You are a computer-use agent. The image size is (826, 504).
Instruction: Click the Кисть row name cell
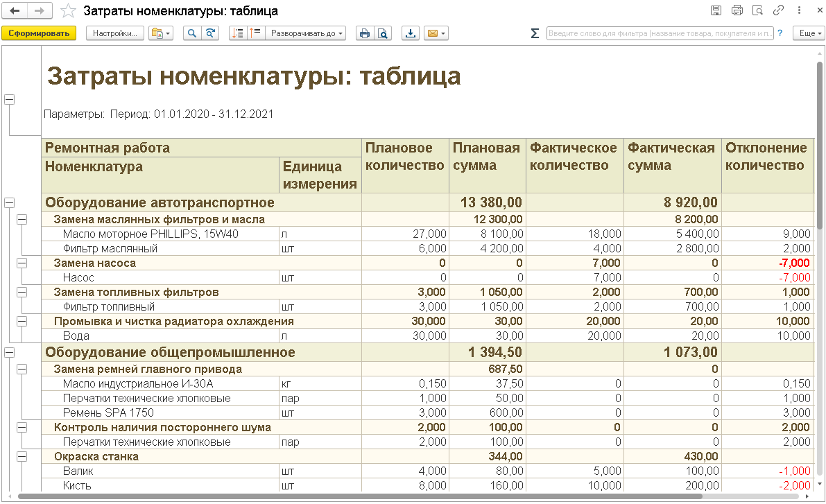[x=161, y=485]
